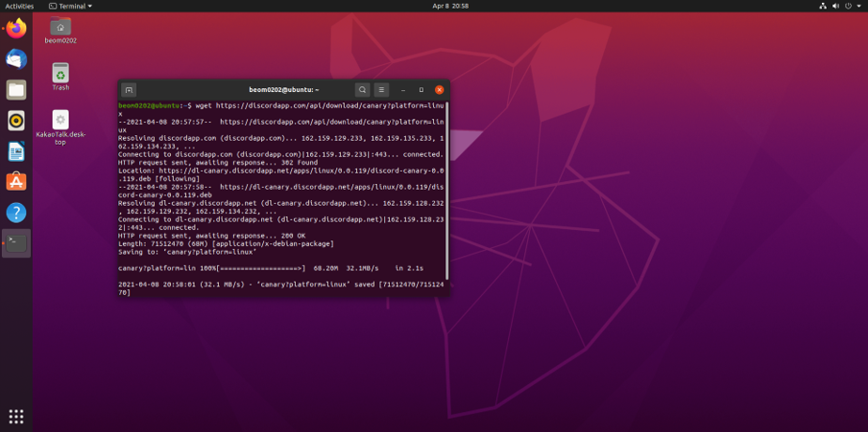Open Ubuntu Software store
This screenshot has height=432, width=868.
tap(16, 181)
